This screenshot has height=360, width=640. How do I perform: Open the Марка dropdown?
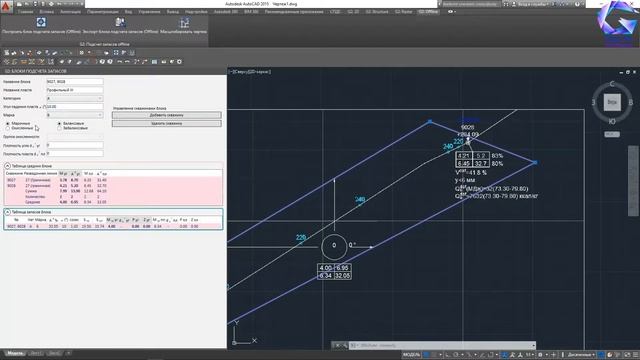[x=75, y=115]
